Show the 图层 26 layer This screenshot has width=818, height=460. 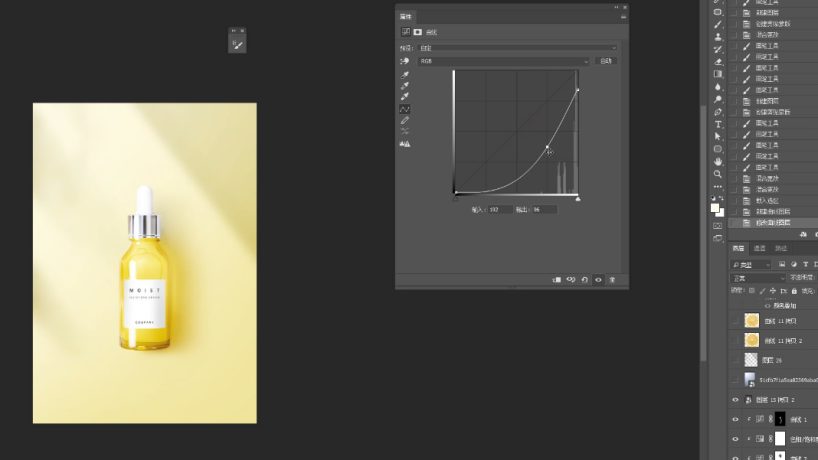tap(735, 360)
